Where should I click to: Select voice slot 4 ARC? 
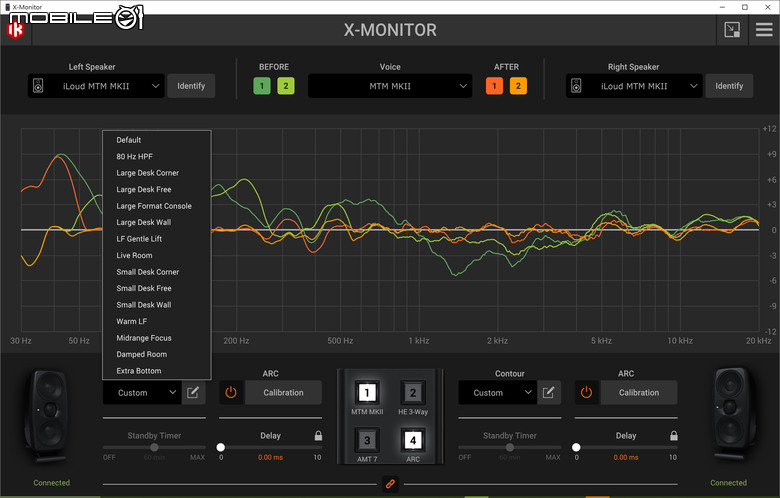tap(413, 440)
